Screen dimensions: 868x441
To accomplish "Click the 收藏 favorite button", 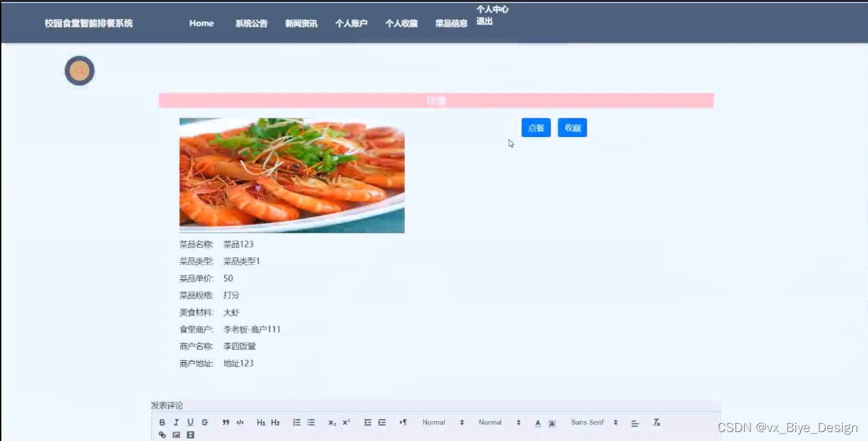I will 572,128.
